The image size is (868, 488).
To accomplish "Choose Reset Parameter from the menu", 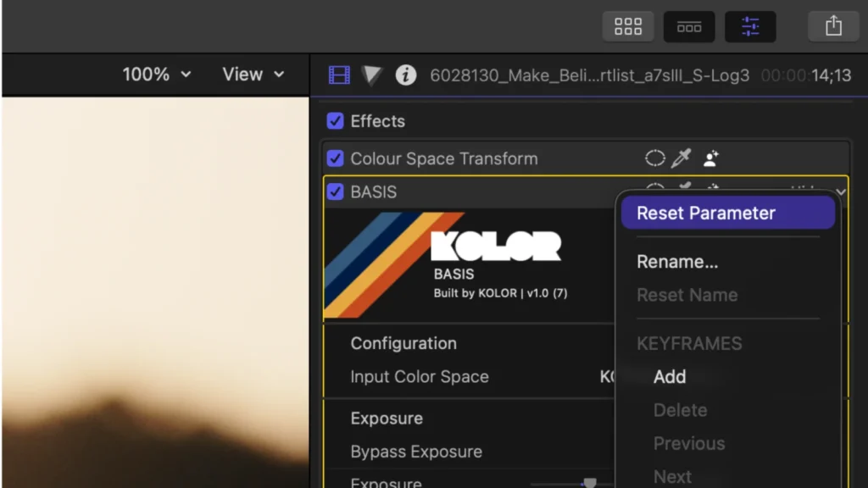I will pos(728,213).
